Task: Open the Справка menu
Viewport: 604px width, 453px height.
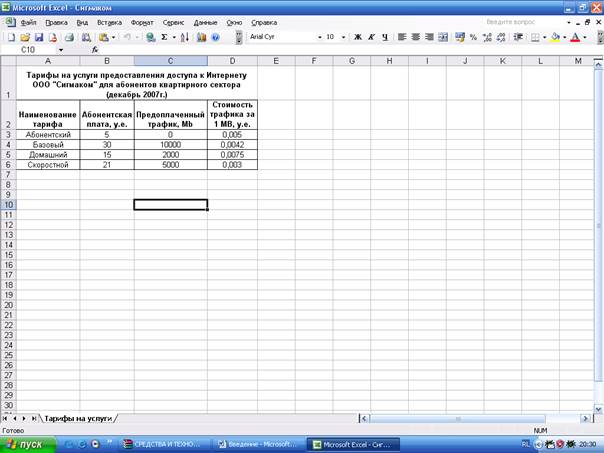Action: click(x=264, y=22)
